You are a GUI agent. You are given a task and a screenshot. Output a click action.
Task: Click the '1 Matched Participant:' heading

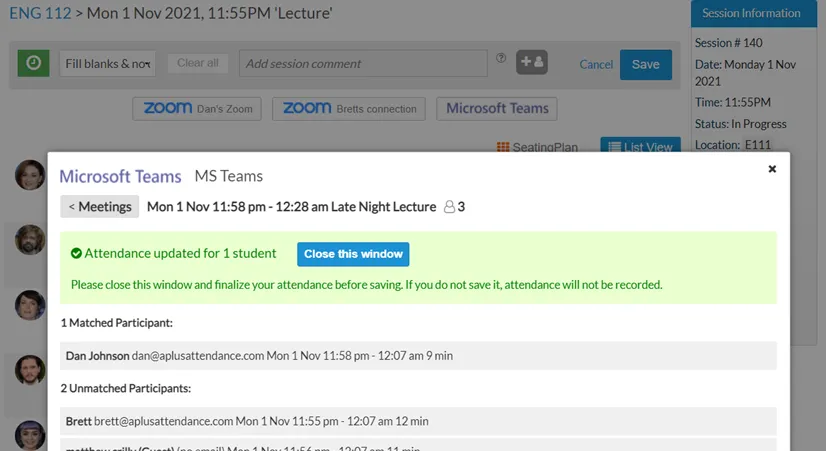point(116,322)
